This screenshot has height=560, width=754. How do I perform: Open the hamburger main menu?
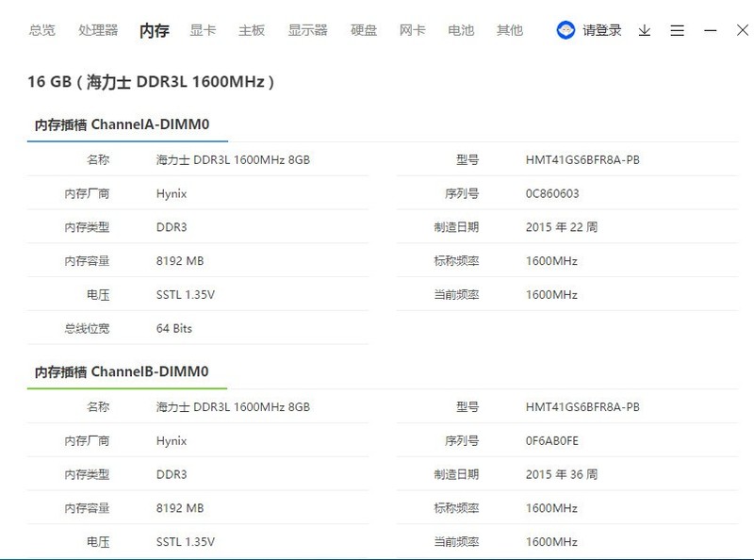coord(677,30)
